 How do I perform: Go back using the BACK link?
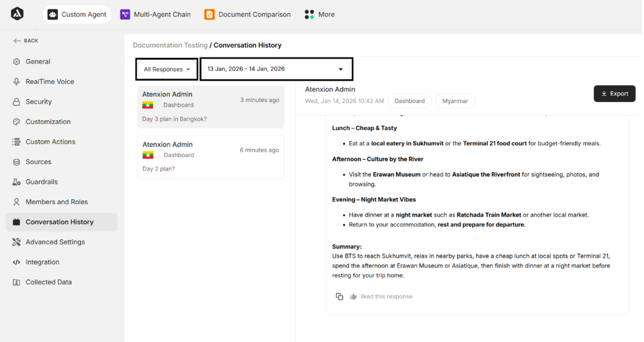coord(26,41)
